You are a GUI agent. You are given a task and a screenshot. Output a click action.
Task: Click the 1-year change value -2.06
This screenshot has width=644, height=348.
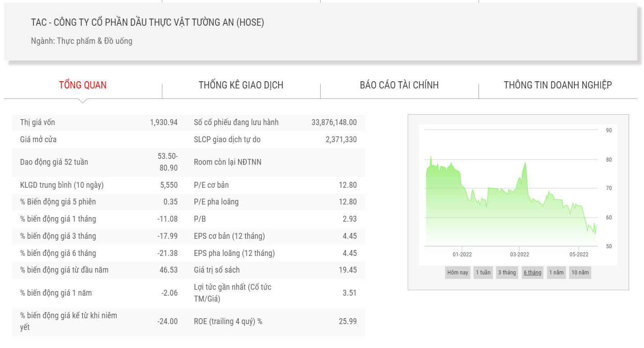click(170, 293)
